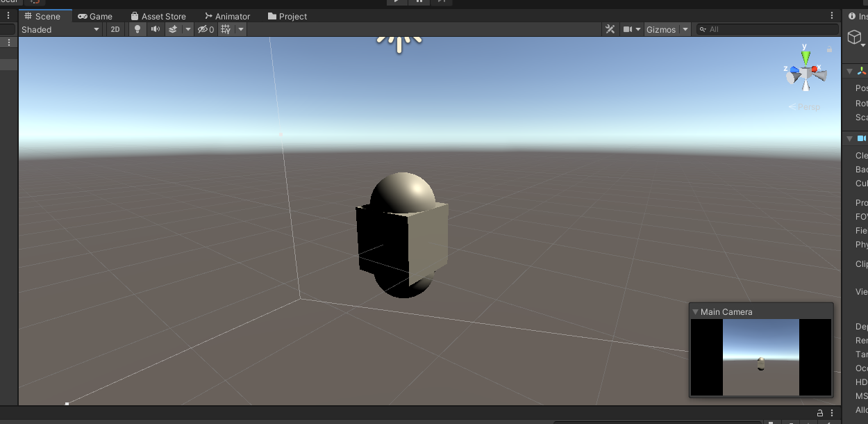Toggle 2D view mode
The height and width of the screenshot is (424, 868).
click(x=115, y=29)
